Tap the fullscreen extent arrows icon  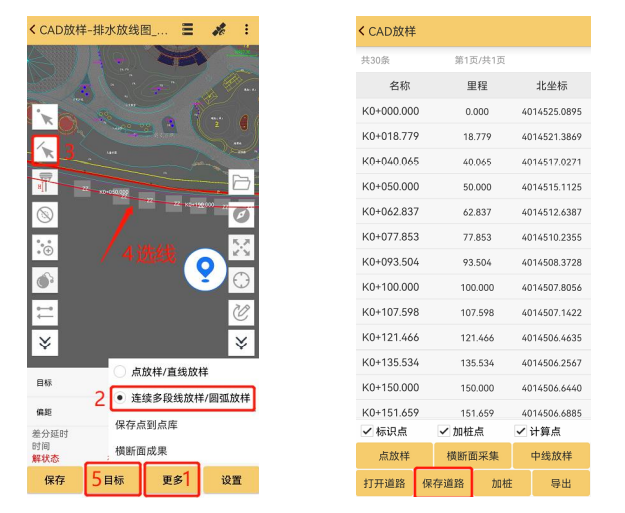[241, 247]
